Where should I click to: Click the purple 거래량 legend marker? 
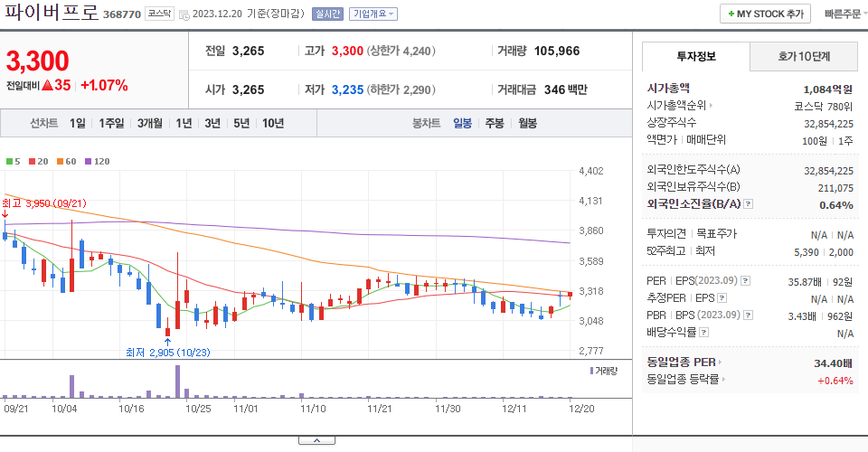(591, 371)
